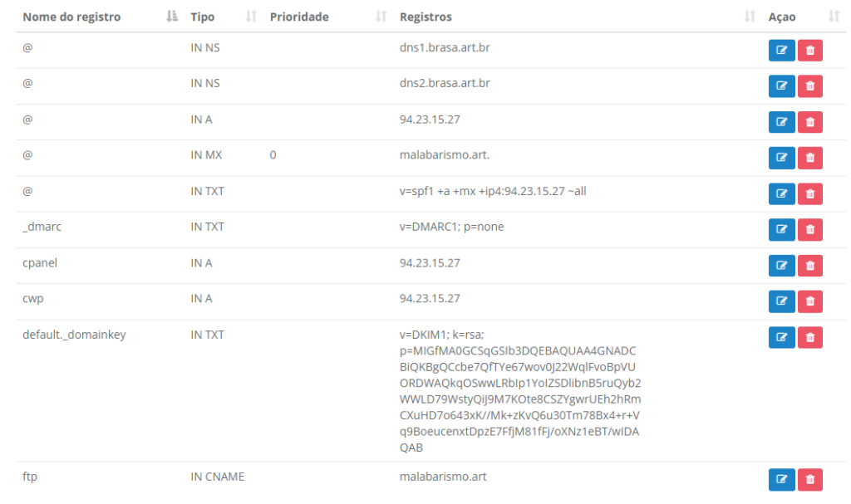The image size is (851, 504).
Task: Delete the cwp A record
Action: (x=809, y=301)
